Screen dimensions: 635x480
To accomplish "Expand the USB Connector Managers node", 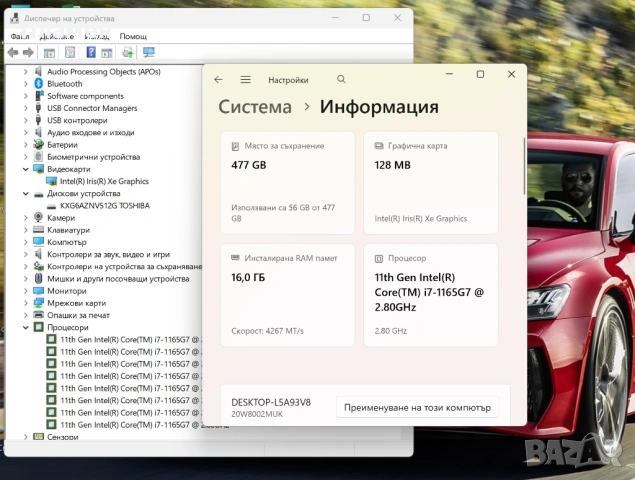I will [x=26, y=108].
